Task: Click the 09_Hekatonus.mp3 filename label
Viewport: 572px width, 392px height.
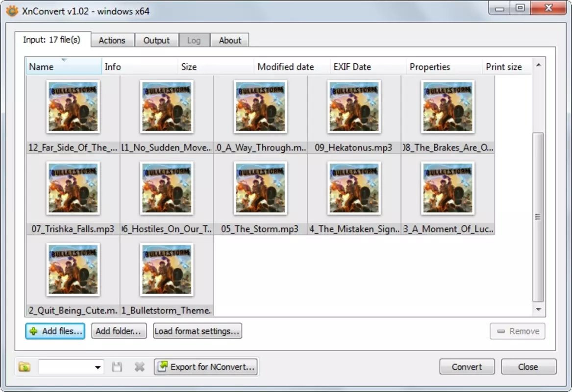Action: coord(353,147)
